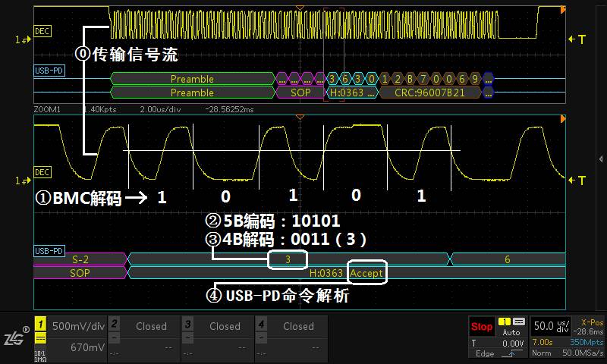
Task: Click the H:0363 text in zoom decode
Action: pyautogui.click(x=326, y=273)
